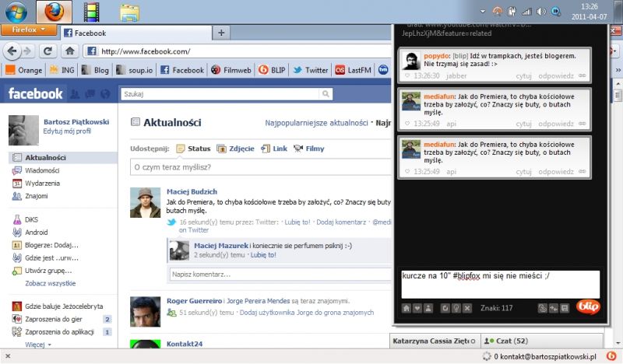Open the file explorer taskbar icon
This screenshot has height=364, width=623.
[130, 12]
